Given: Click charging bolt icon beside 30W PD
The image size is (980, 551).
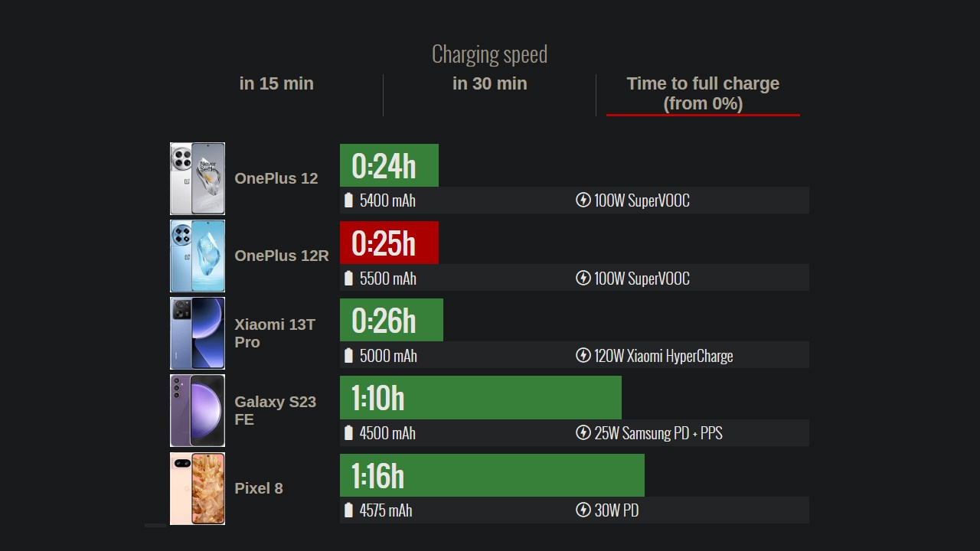Looking at the screenshot, I should coord(583,510).
